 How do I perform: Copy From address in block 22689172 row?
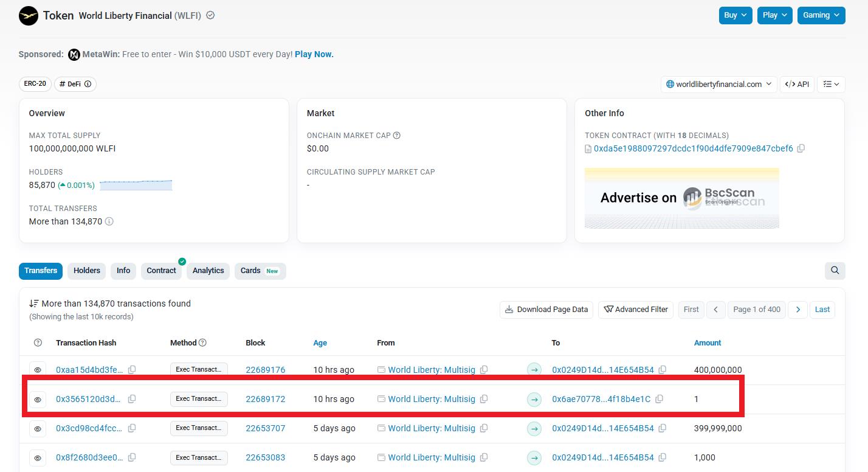(x=484, y=399)
